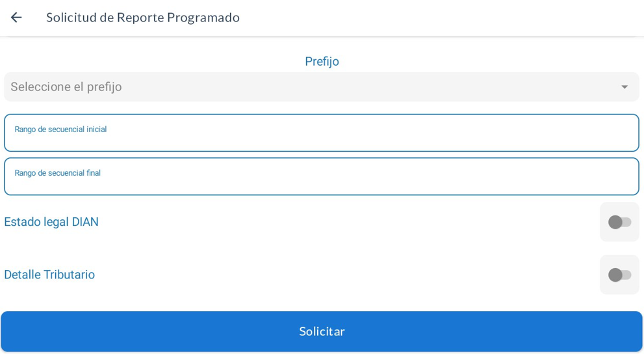
Task: Open the 'Seleccione el prefijo' combo box
Action: coord(321,87)
